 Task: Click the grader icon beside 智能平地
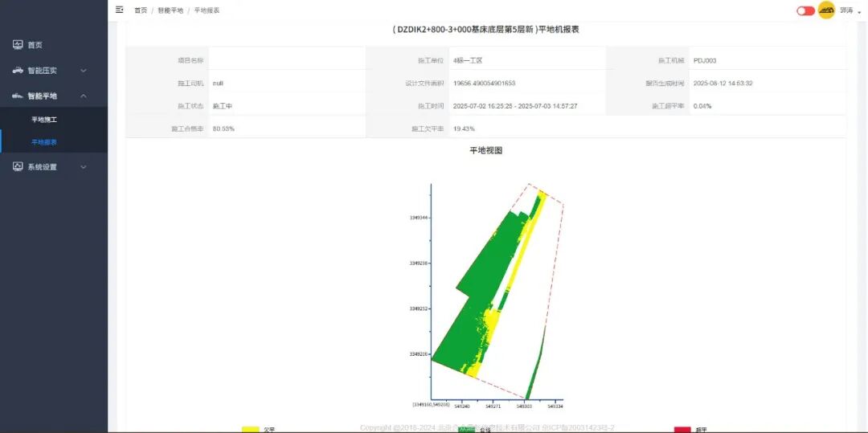coord(18,96)
